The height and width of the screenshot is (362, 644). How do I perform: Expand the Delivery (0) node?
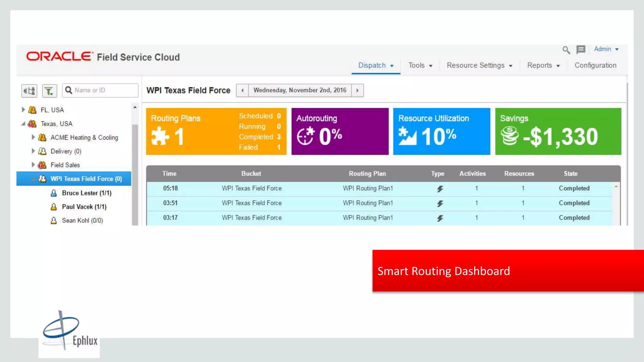point(33,151)
